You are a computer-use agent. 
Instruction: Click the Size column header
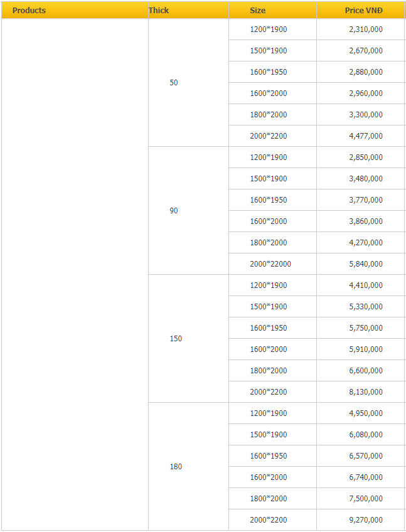(257, 11)
